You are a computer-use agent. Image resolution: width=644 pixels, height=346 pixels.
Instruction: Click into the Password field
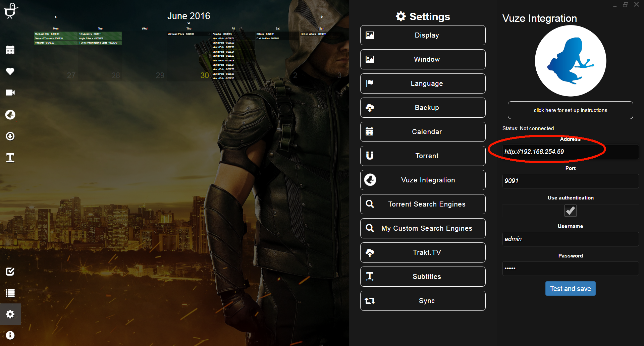coord(570,268)
